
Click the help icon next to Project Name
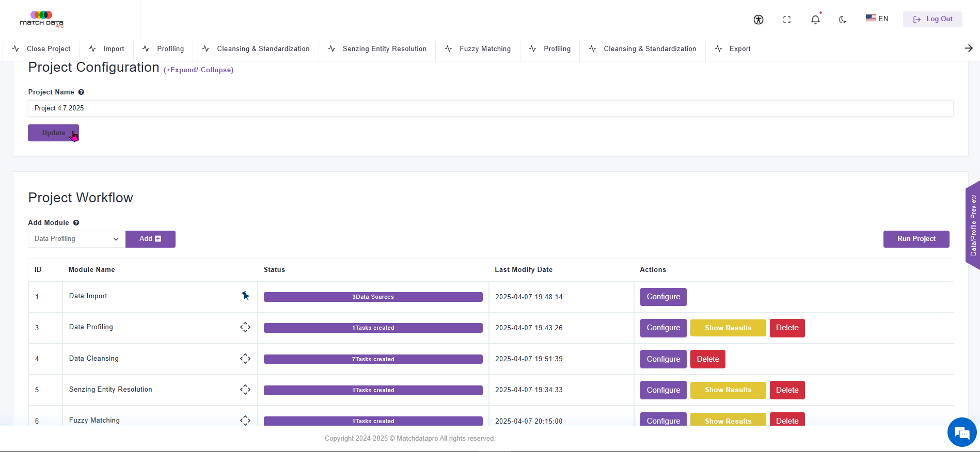click(81, 92)
